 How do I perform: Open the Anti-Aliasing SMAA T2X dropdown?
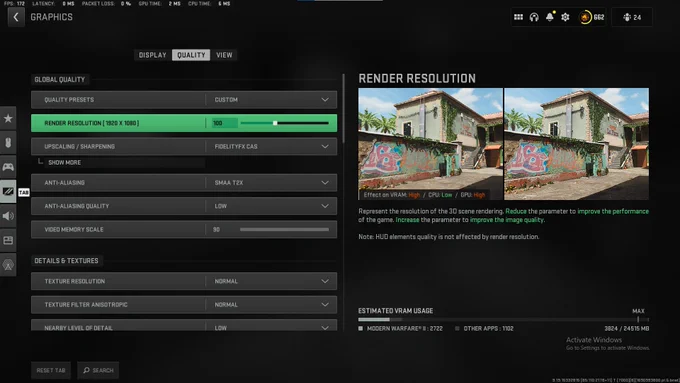[184, 183]
